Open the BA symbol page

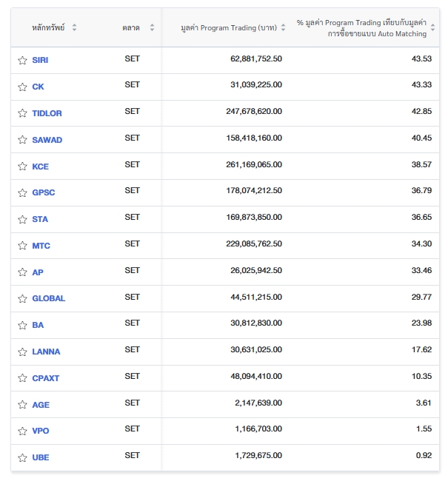[x=38, y=326]
